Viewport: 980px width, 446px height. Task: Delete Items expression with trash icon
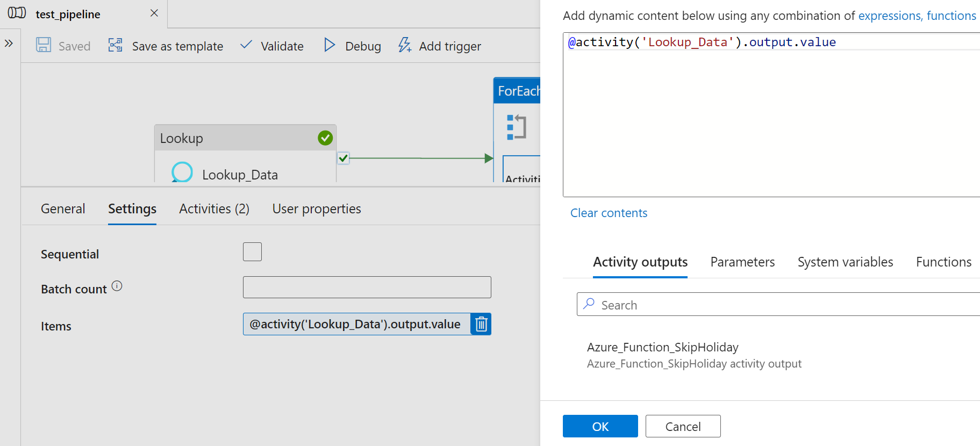[x=481, y=324]
